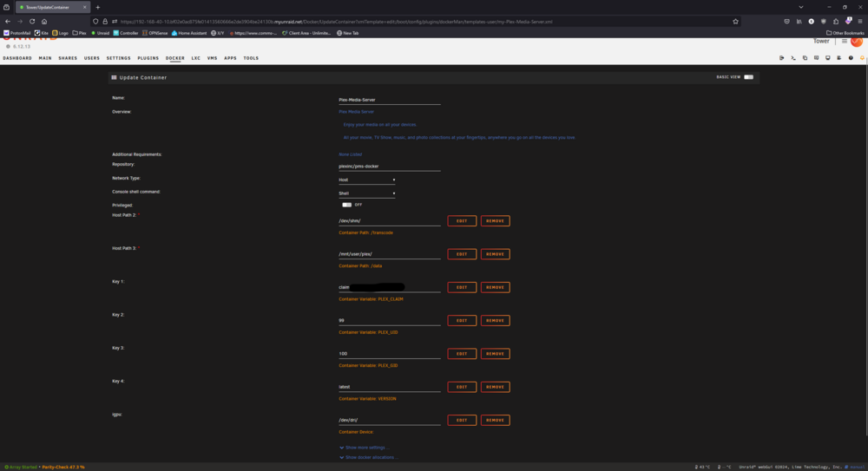The width and height of the screenshot is (868, 471).
Task: Open the Home Assistant bookmark
Action: point(189,33)
